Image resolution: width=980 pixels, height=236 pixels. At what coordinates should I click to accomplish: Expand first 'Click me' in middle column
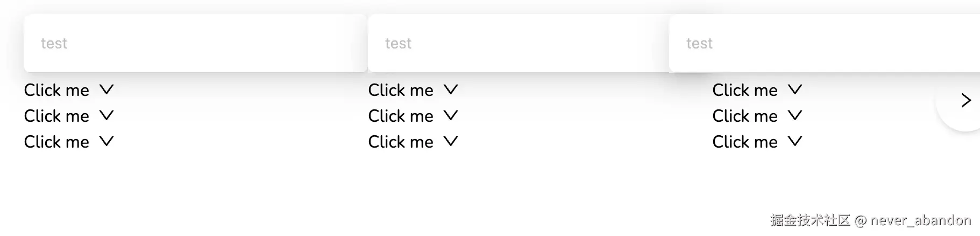[401, 90]
